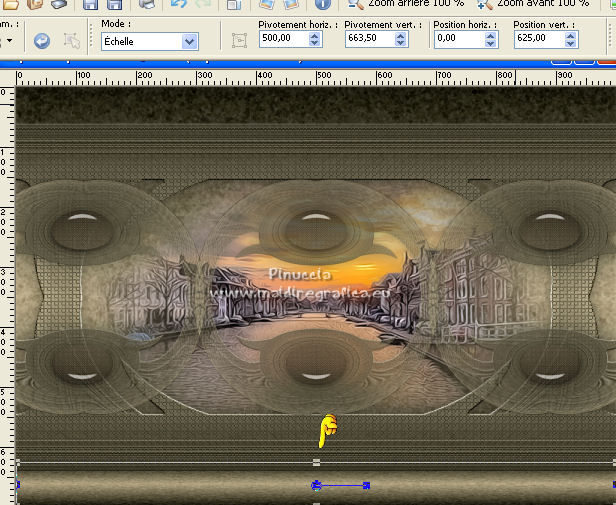This screenshot has width=616, height=505.
Task: Click the Pivotement horiz. value field
Action: (281, 39)
